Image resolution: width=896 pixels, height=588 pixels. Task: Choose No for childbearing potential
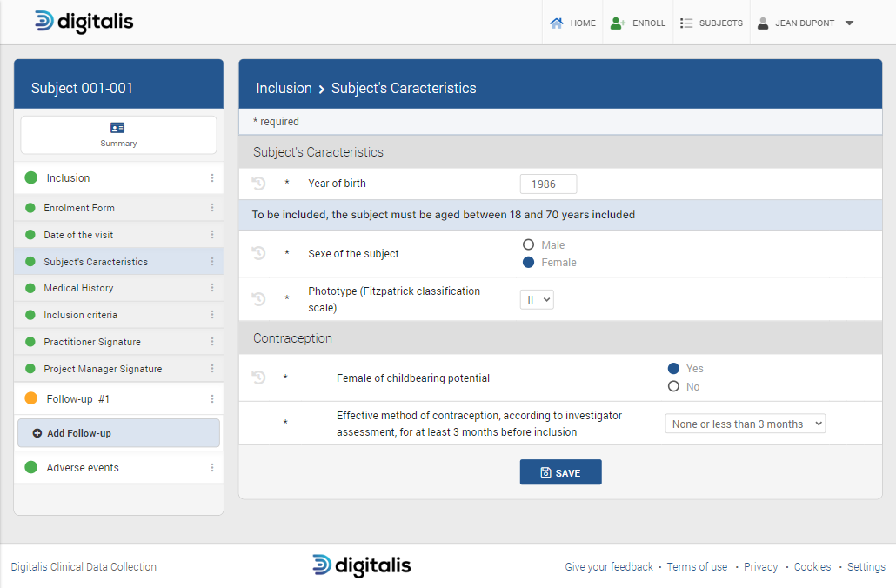pyautogui.click(x=673, y=387)
